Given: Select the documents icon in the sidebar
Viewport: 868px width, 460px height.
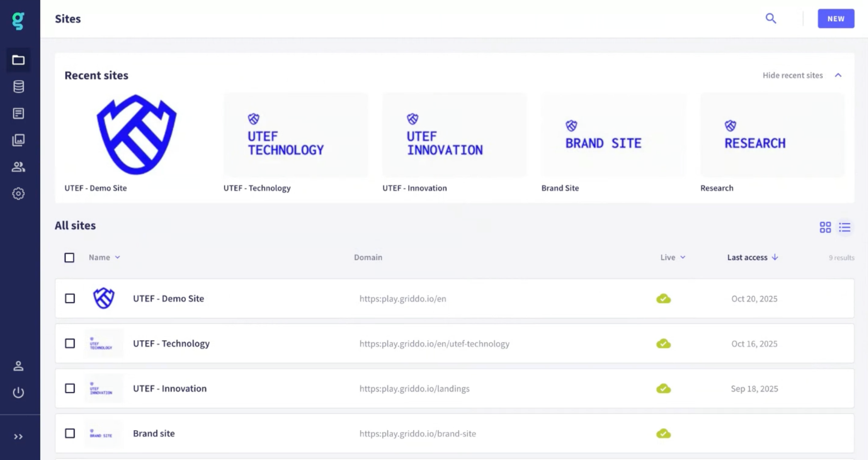Looking at the screenshot, I should pyautogui.click(x=19, y=113).
